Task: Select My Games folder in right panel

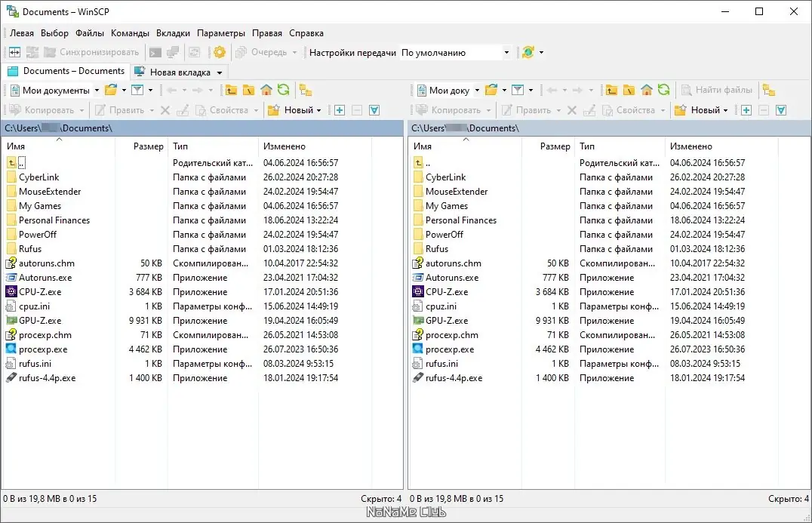Action: pos(447,205)
